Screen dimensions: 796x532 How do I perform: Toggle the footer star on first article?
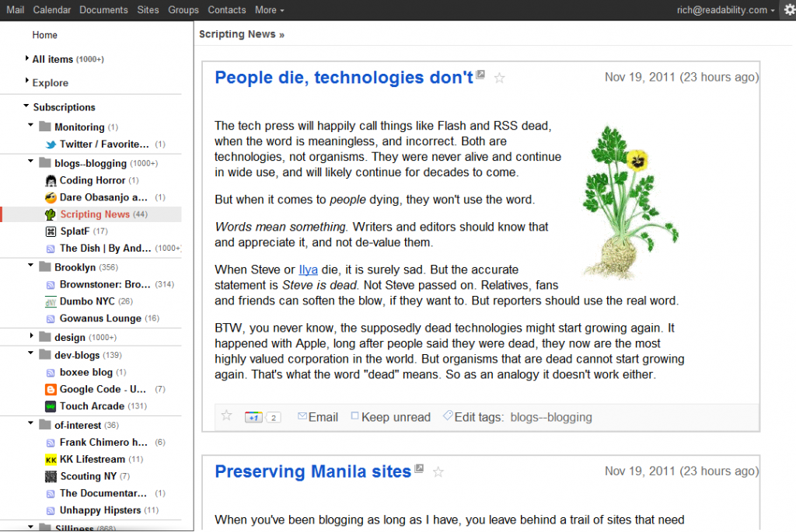(x=226, y=416)
